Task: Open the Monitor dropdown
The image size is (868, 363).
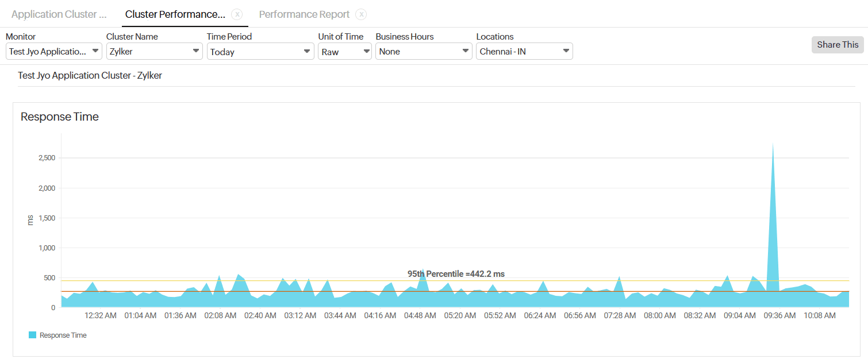Action: (55, 52)
